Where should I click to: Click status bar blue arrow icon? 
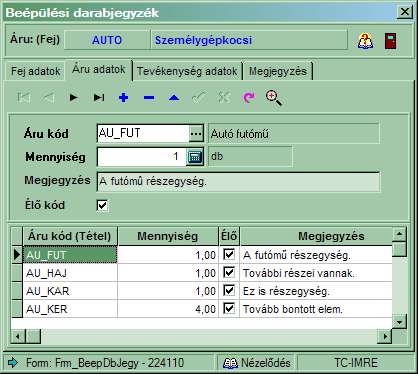[x=13, y=362]
